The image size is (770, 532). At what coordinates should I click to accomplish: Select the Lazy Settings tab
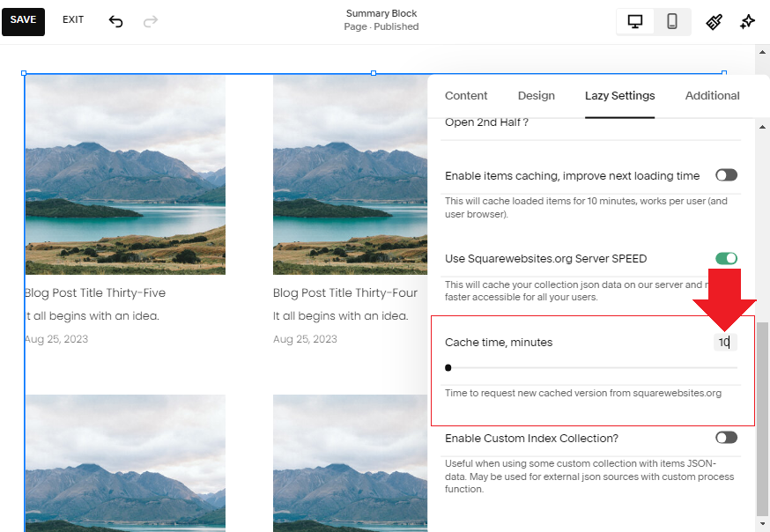619,96
